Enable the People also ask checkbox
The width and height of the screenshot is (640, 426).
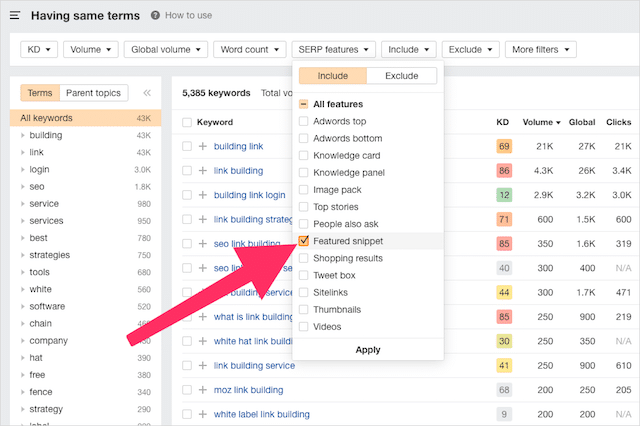[x=304, y=224]
